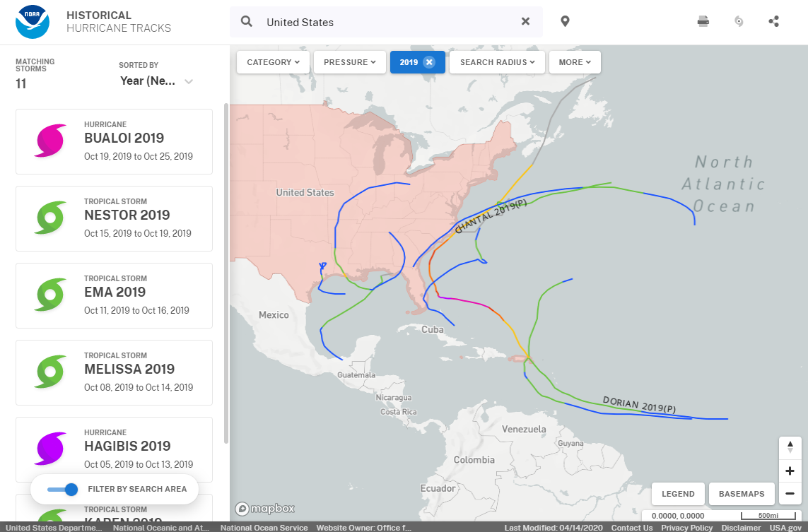Click Website Owner footer text
This screenshot has height=532, width=808.
point(364,527)
